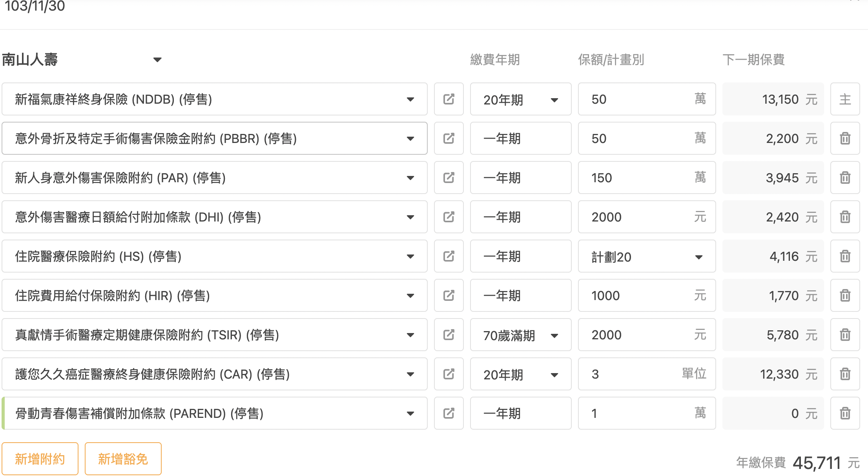Click the 新增附約 button
Viewport: 868px width, 476px height.
click(x=40, y=459)
